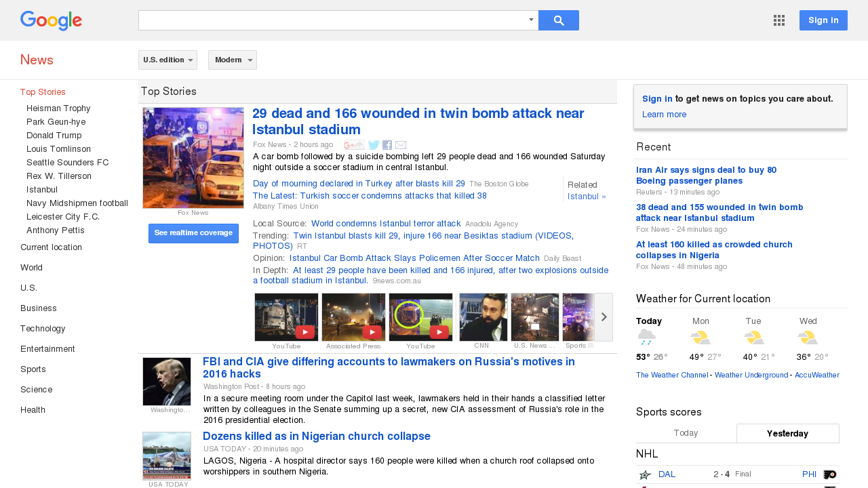Open the Technology section
Viewport: 868px width, 488px height.
coord(43,329)
